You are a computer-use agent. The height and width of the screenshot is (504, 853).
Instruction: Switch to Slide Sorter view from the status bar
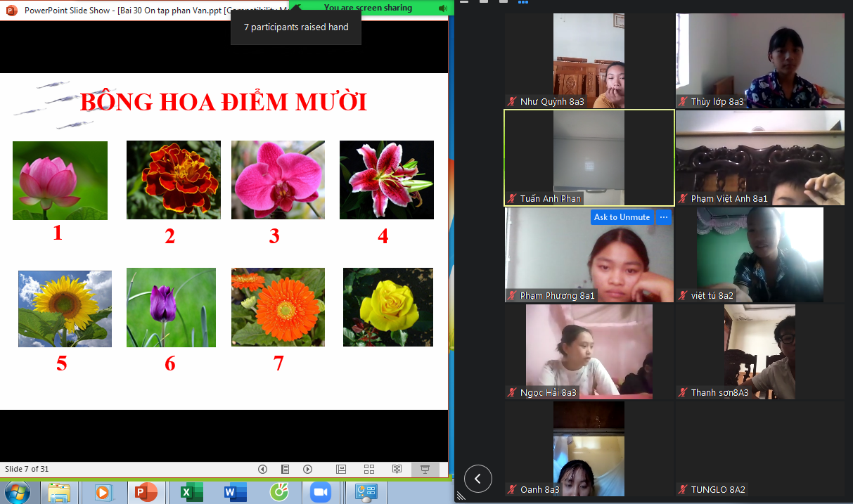click(368, 469)
